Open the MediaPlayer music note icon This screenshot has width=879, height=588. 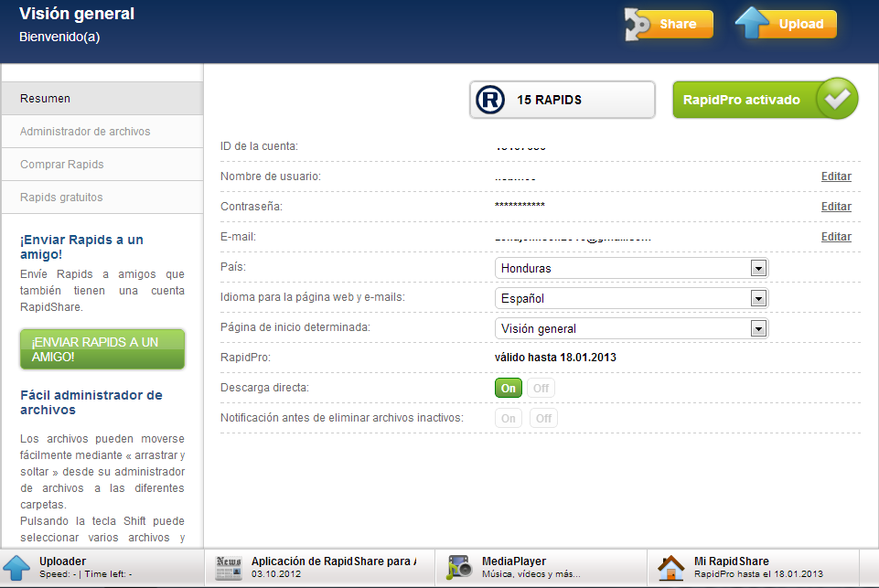(459, 568)
